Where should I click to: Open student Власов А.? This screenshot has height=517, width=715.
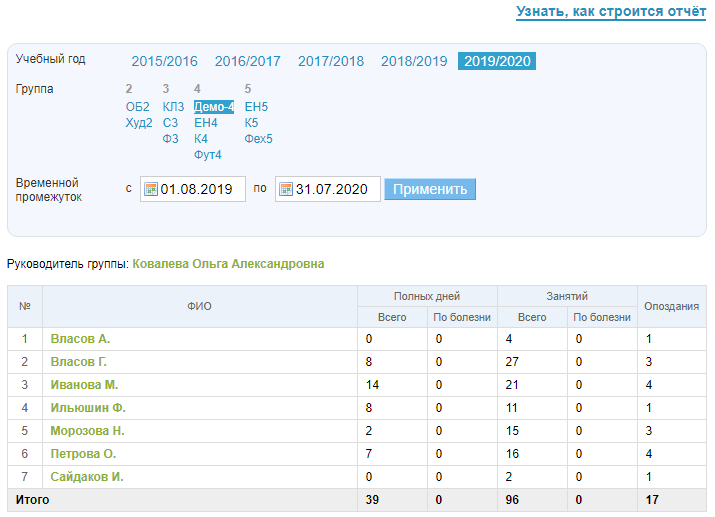pos(80,339)
